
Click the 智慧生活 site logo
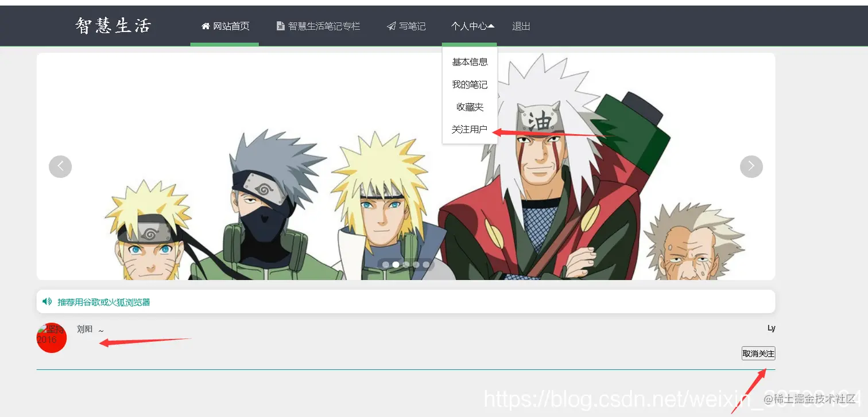click(x=113, y=26)
